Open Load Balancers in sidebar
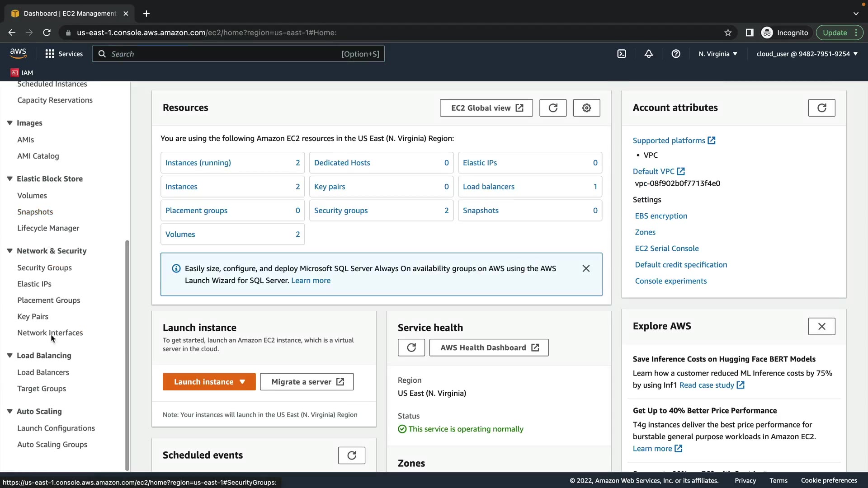 43,372
